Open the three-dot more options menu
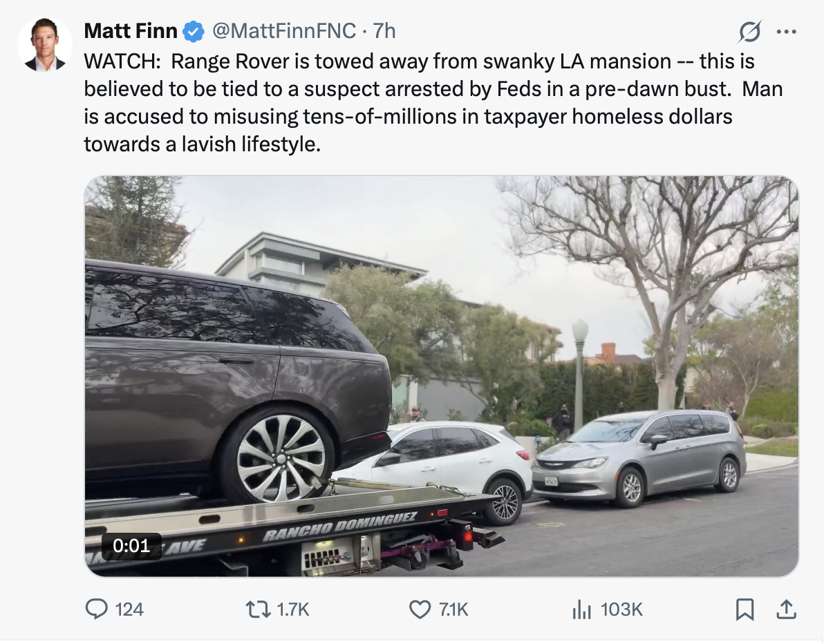Image resolution: width=824 pixels, height=644 pixels. pos(787,31)
